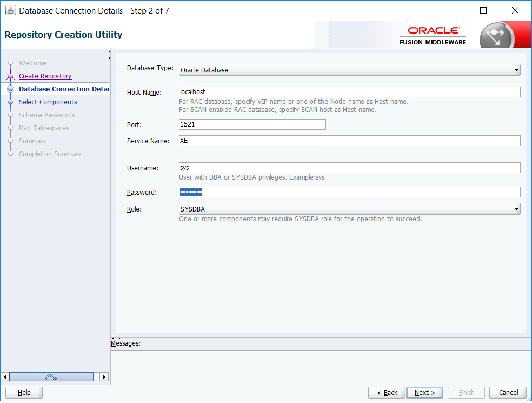Image resolution: width=532 pixels, height=403 pixels.
Task: Click the Database Connection Details step indicator dot
Action: 11,89
